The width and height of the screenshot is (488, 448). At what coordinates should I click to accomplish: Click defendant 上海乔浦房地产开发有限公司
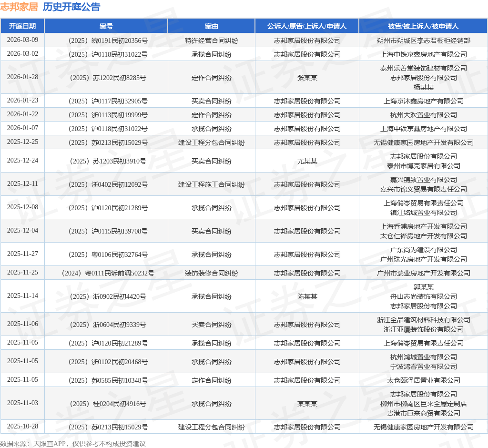point(424,226)
